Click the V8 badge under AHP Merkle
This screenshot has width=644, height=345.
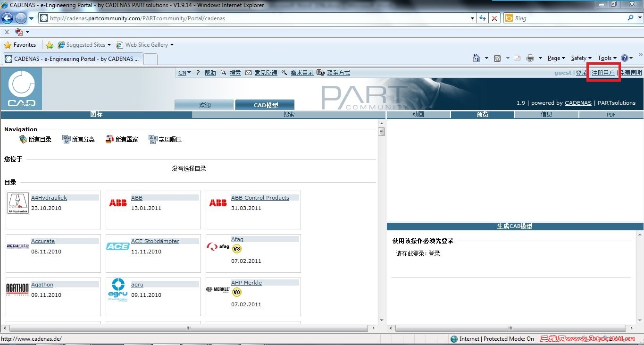click(236, 292)
